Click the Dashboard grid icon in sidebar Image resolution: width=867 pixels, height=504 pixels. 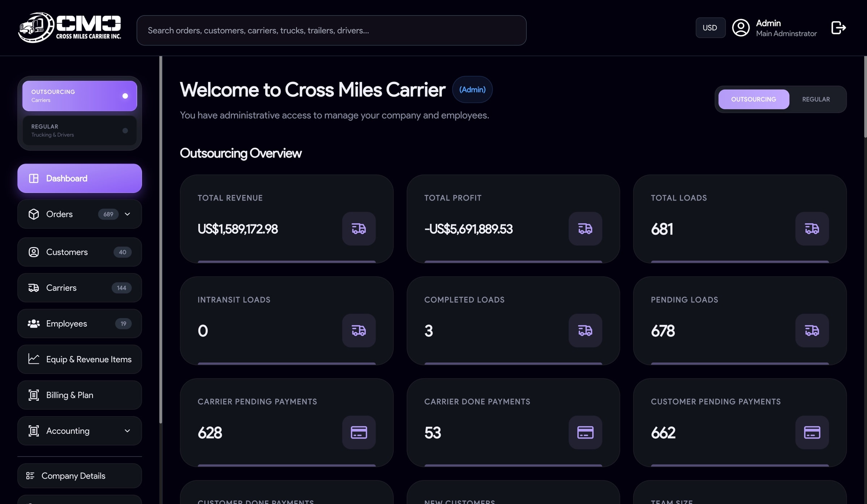pyautogui.click(x=34, y=178)
